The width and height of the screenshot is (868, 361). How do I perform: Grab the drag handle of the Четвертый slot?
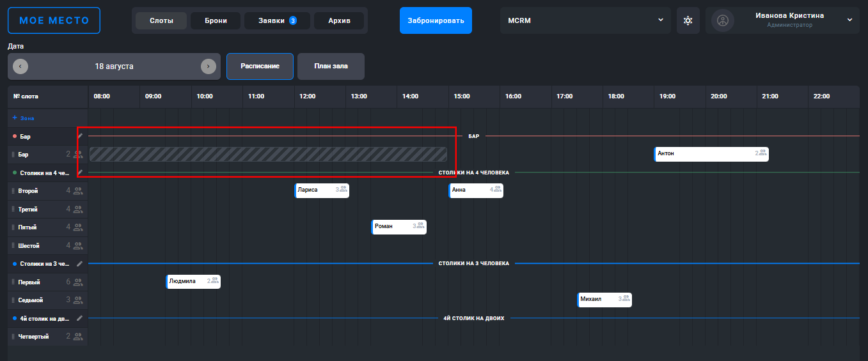coord(13,336)
